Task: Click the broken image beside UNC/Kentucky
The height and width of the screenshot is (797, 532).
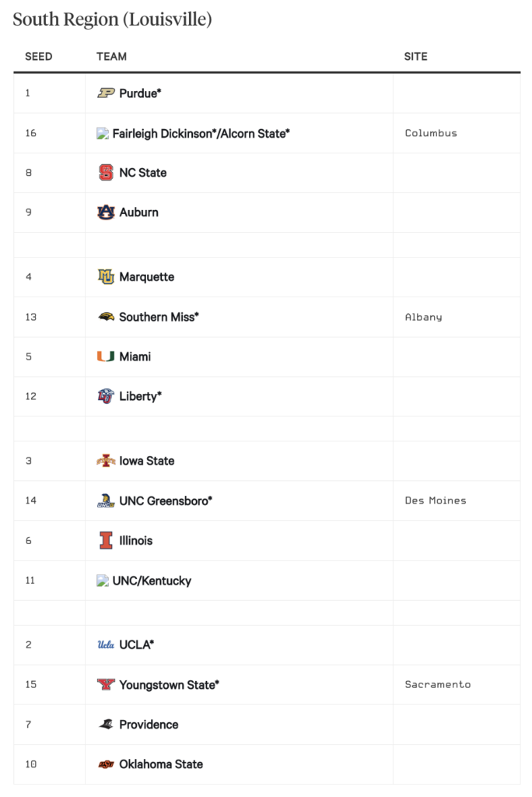Action: [x=103, y=581]
